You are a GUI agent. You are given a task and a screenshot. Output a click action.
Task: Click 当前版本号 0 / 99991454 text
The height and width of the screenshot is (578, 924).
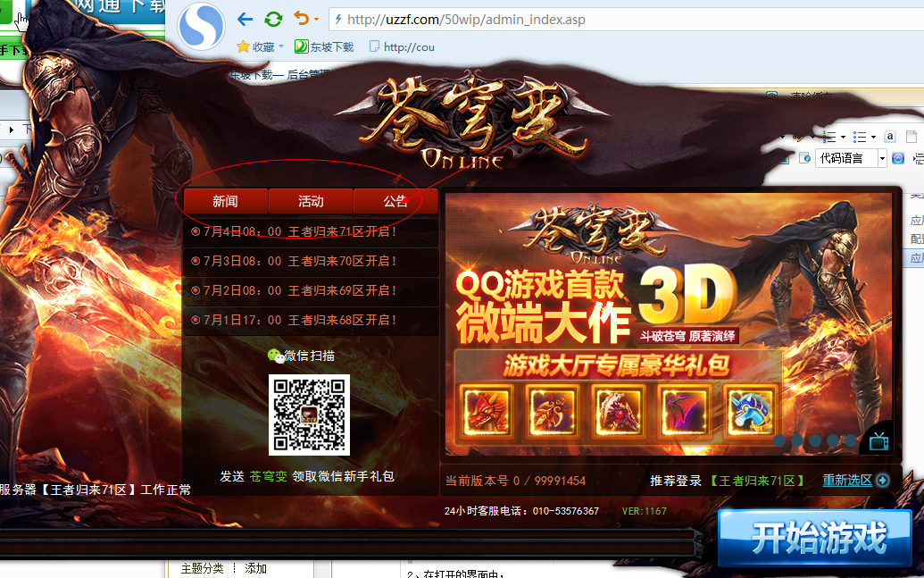(515, 481)
